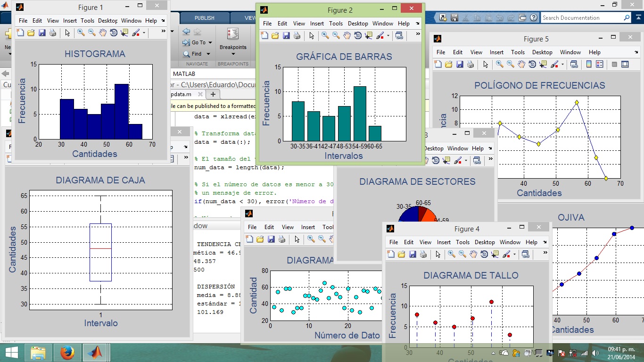Open Firefox from the Windows taskbar

(67, 353)
